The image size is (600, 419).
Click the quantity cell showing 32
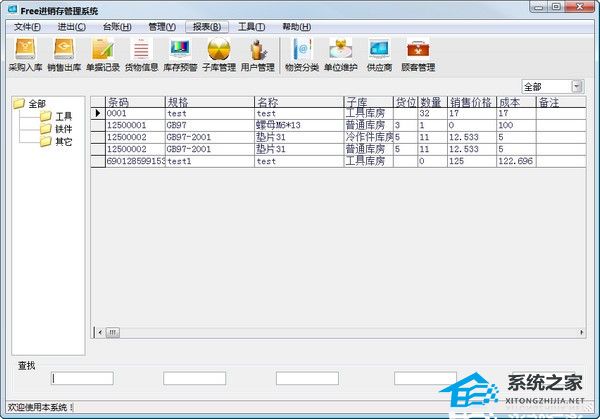click(x=432, y=113)
